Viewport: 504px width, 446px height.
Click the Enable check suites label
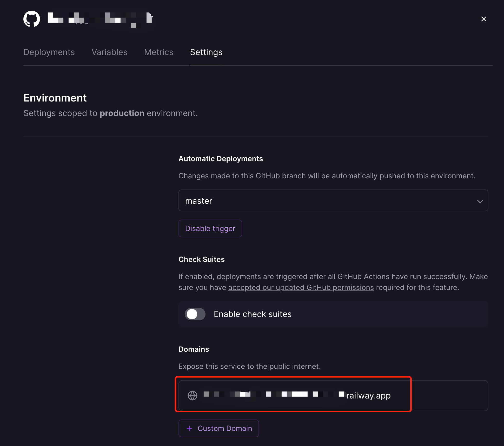[x=253, y=314]
